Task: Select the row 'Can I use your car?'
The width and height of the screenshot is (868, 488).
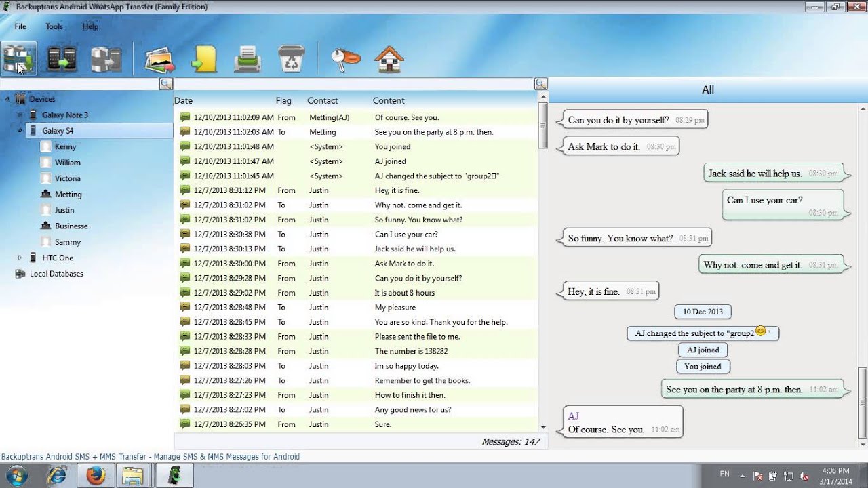Action: click(x=356, y=235)
